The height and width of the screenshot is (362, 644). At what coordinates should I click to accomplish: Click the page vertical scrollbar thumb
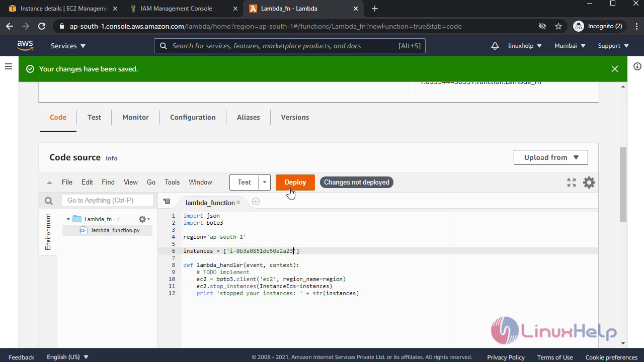[623, 184]
